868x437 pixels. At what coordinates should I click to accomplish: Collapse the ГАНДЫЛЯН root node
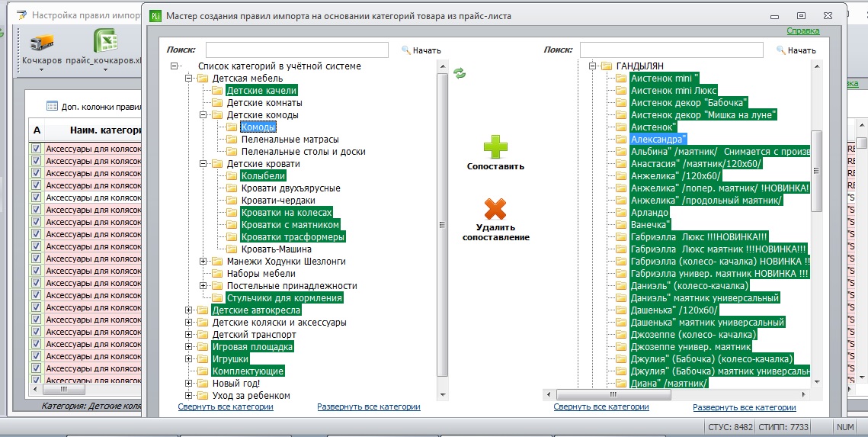pyautogui.click(x=592, y=66)
